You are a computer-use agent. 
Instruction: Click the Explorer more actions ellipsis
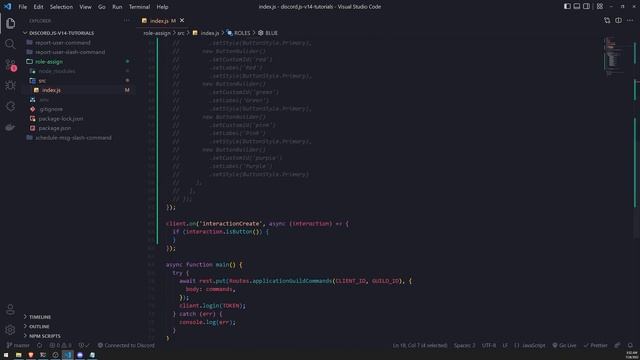pos(127,20)
